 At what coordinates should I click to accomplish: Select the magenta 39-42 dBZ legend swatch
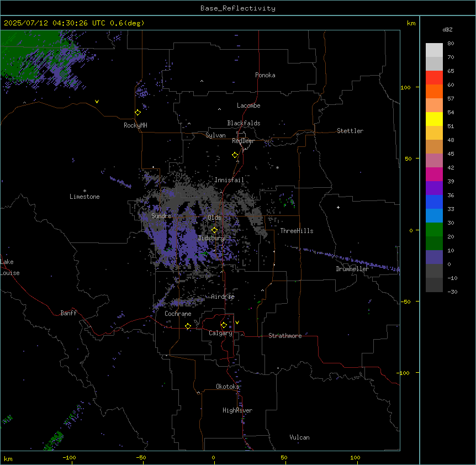coord(434,174)
